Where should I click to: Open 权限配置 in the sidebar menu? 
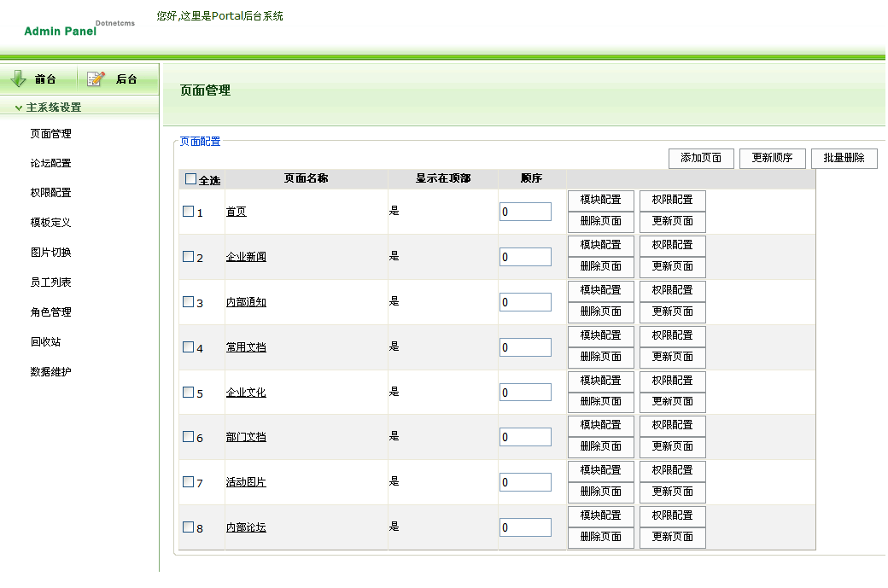coord(51,192)
